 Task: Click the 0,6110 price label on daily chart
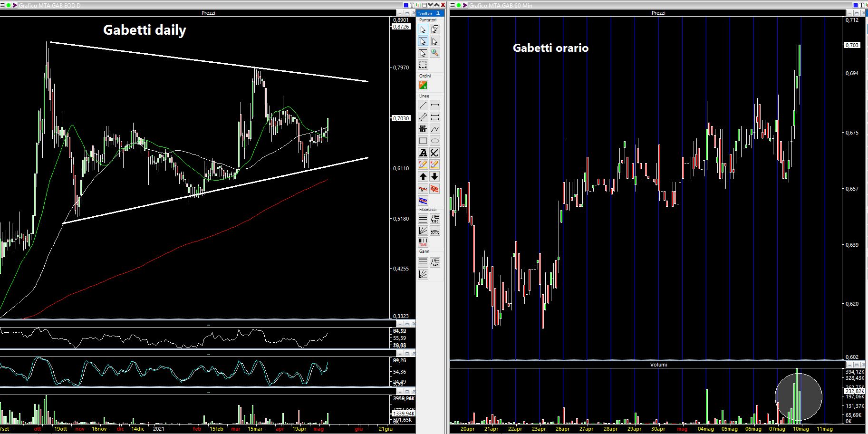point(401,168)
